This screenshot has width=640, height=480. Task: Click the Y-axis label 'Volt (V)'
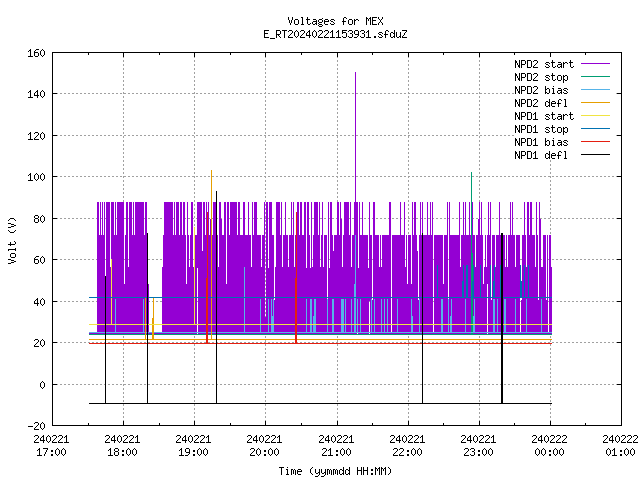(12, 240)
